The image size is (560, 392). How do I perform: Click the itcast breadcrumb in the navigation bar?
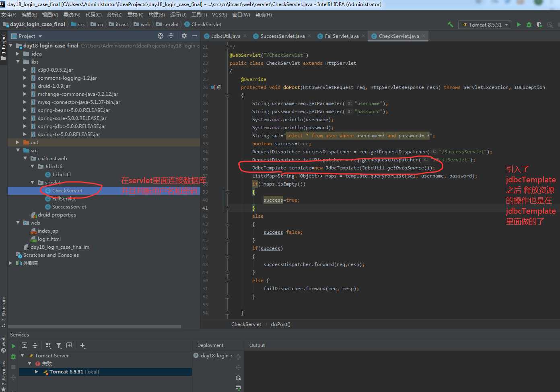122,25
